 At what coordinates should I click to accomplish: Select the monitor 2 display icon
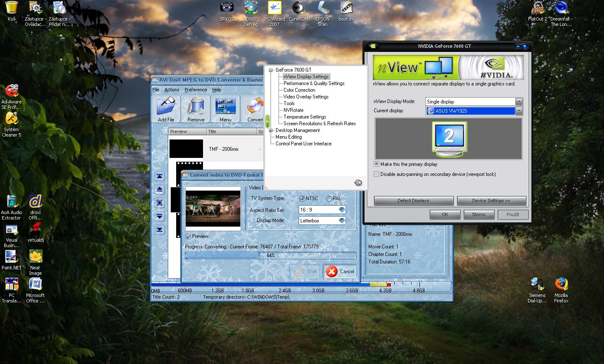(449, 139)
